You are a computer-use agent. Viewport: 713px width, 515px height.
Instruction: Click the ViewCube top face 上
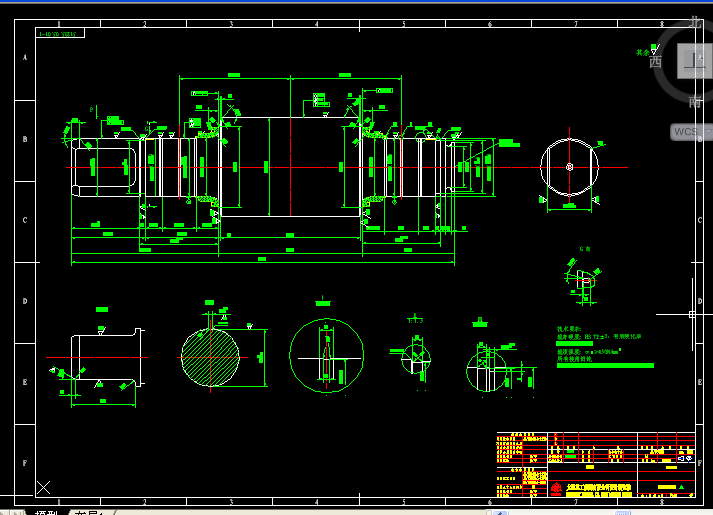click(695, 61)
